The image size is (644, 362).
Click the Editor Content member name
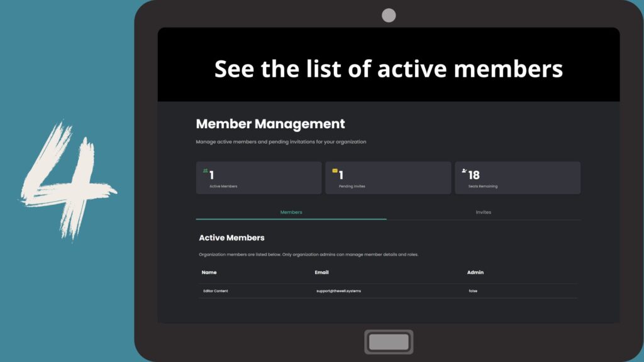tap(216, 291)
